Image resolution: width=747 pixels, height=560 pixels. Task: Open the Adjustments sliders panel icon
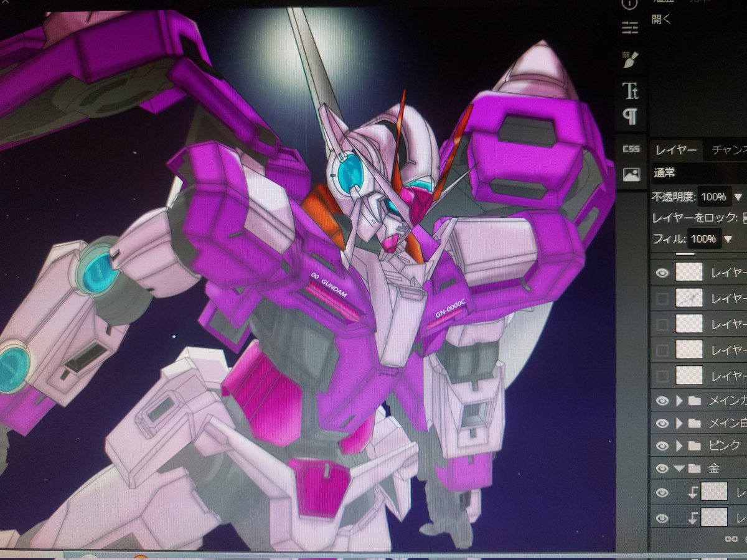(630, 27)
